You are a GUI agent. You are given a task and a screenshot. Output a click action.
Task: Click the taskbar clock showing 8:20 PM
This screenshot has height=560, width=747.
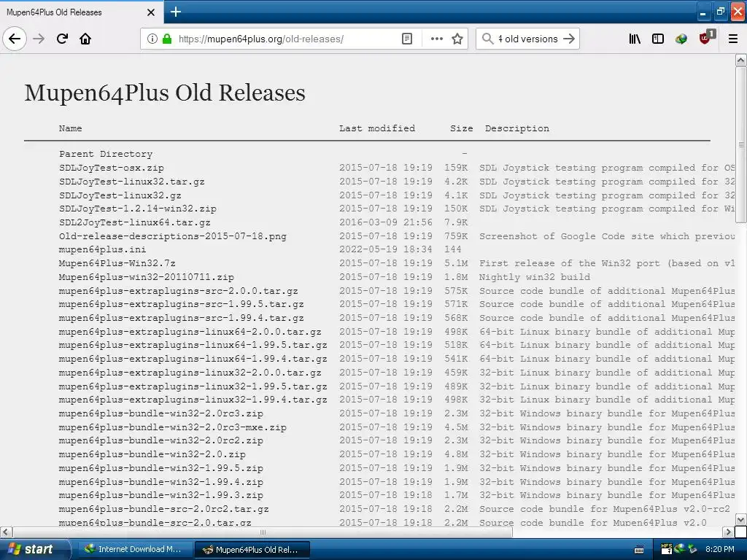pos(719,549)
